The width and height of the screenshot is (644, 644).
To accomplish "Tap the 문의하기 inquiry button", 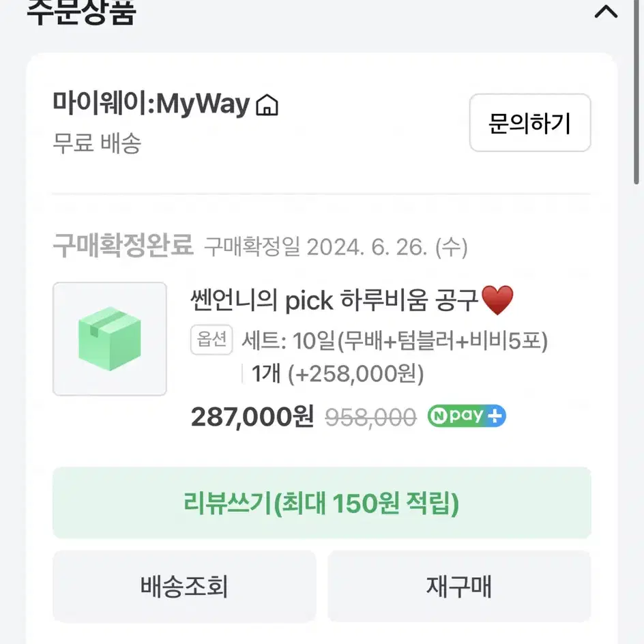I will click(530, 123).
